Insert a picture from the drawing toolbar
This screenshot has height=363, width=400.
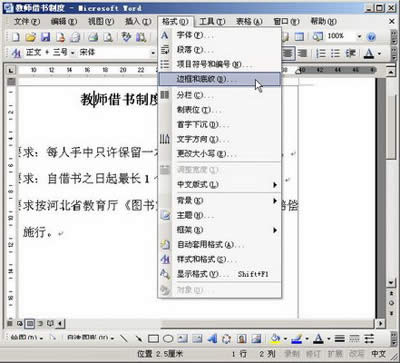coord(256,339)
